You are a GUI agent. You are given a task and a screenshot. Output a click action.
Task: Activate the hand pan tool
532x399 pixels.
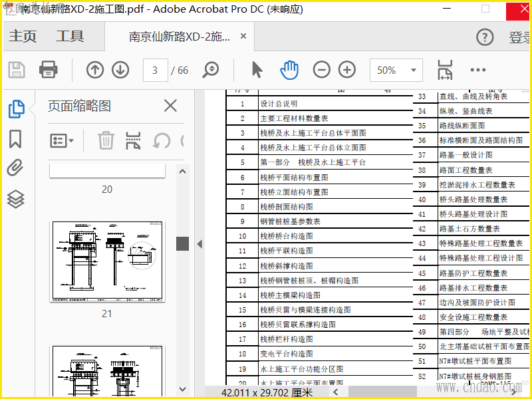pyautogui.click(x=289, y=70)
